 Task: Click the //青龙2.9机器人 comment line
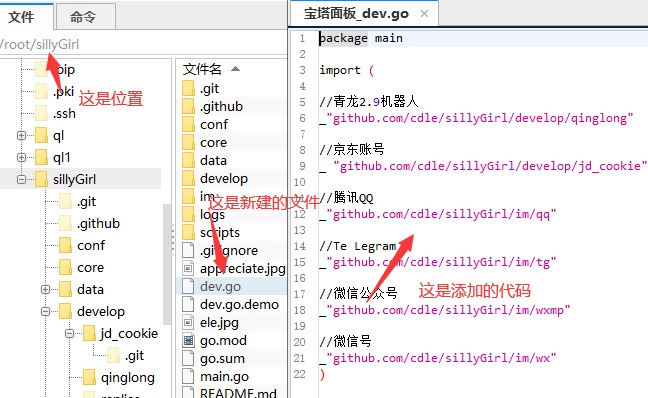pos(369,102)
